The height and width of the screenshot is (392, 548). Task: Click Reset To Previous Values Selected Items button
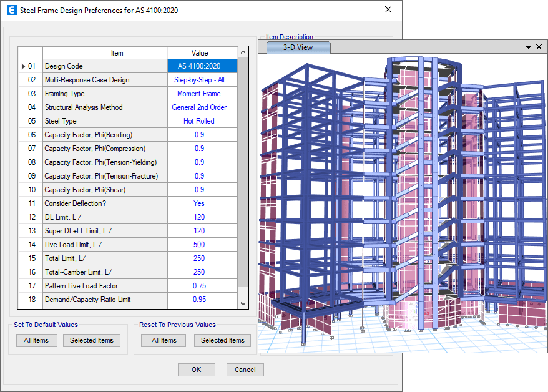pos(222,340)
